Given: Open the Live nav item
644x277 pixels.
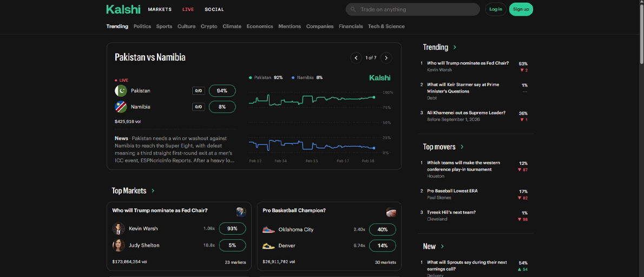Looking at the screenshot, I should pos(188,9).
